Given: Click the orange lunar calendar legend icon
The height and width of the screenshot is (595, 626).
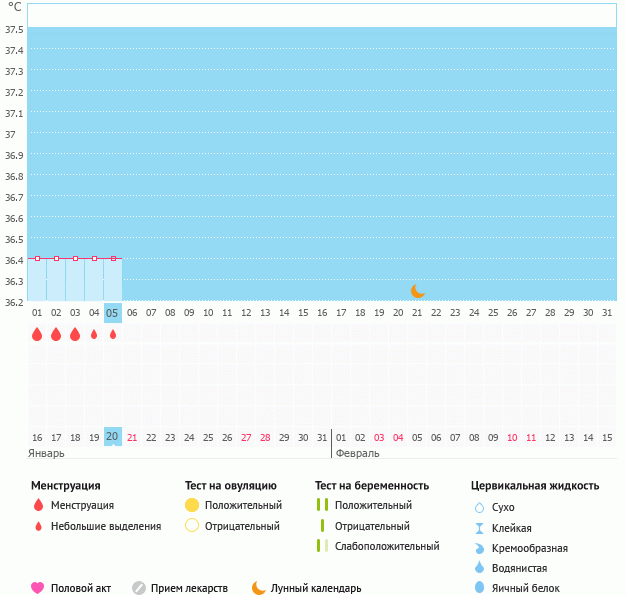Looking at the screenshot, I should (x=259, y=588).
